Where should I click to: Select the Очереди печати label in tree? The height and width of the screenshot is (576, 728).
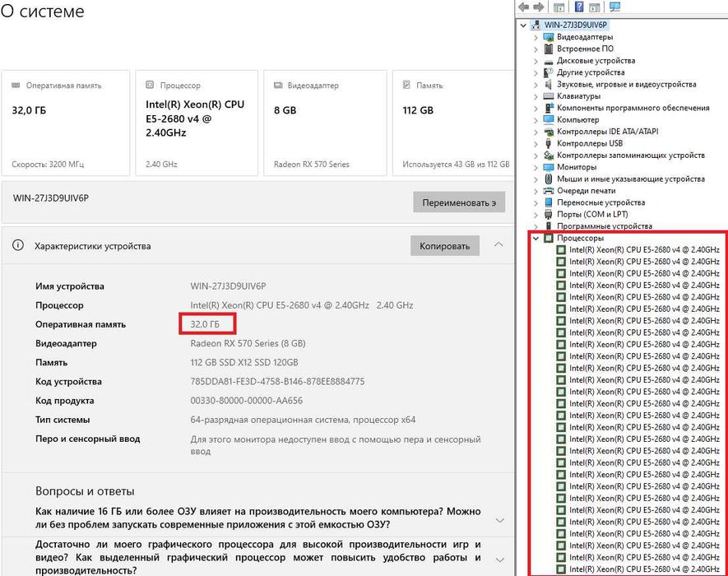(x=587, y=191)
